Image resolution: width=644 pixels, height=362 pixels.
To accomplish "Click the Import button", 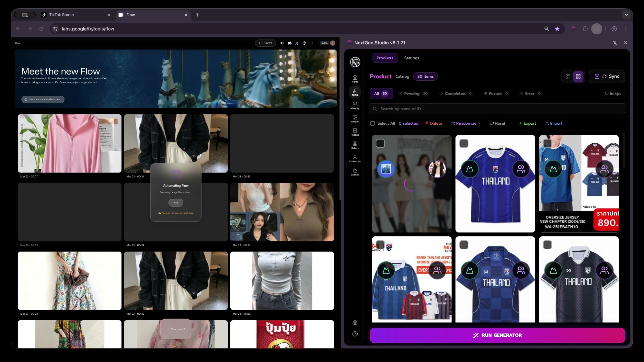I will [x=554, y=123].
